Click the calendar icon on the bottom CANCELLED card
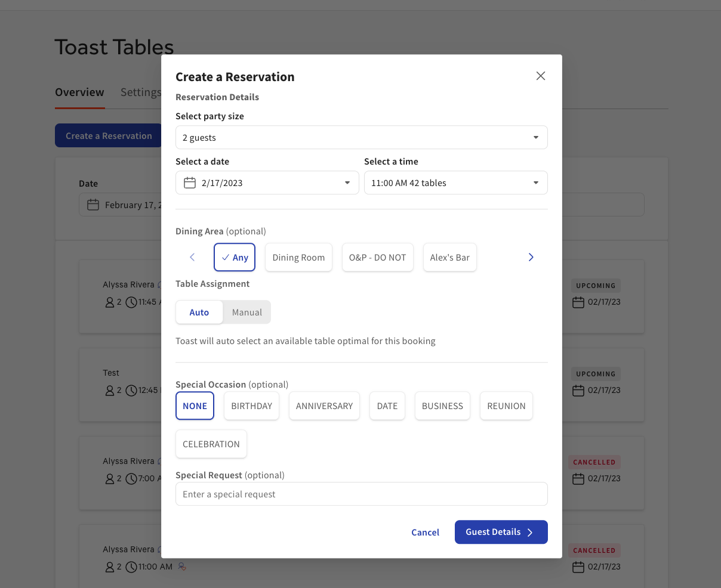The width and height of the screenshot is (721, 588). pos(578,567)
